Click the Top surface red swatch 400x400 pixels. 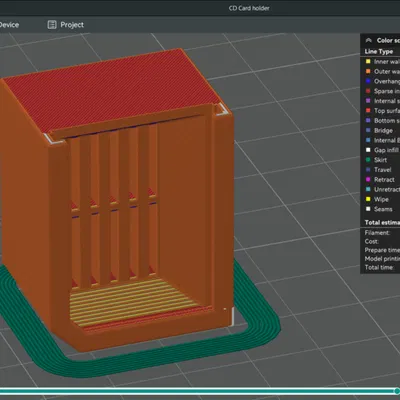pos(368,111)
